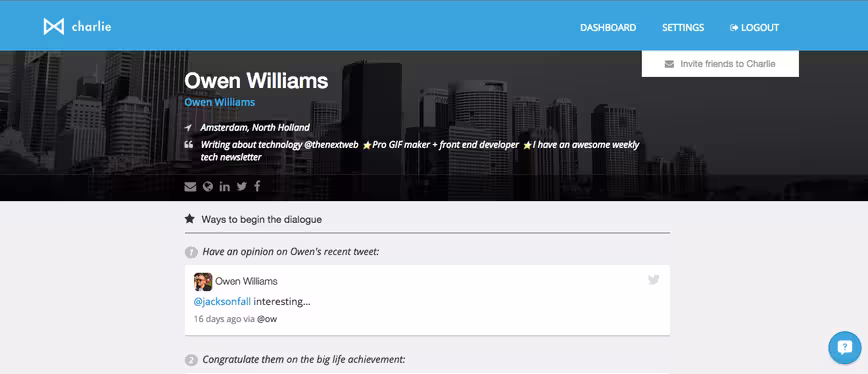
Task: Click the Twitter bird icon in tweet card
Action: click(654, 279)
